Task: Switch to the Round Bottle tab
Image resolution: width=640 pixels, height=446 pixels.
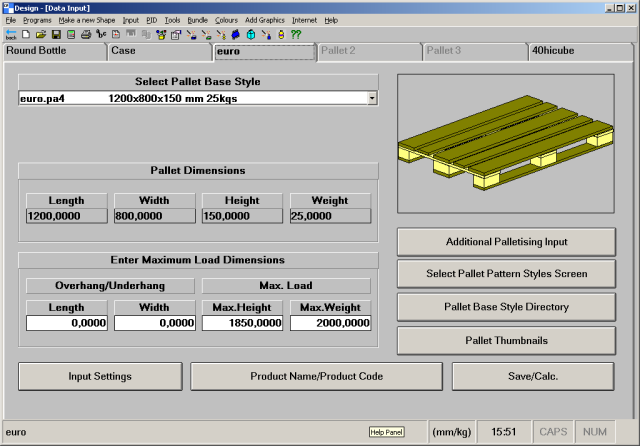Action: tap(55, 51)
